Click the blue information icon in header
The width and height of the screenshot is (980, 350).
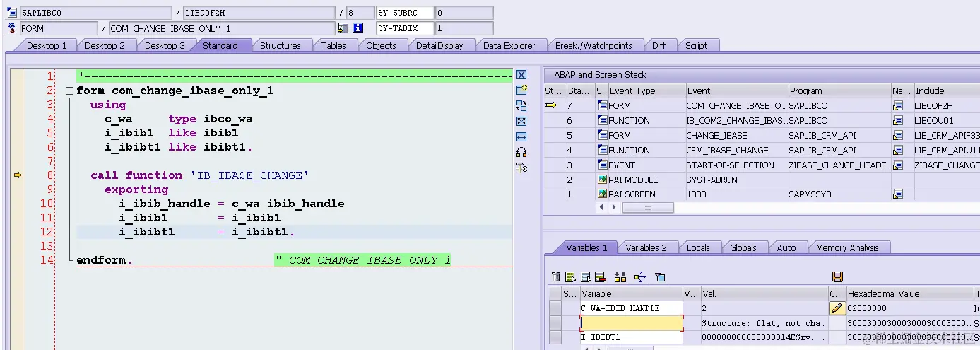[358, 28]
